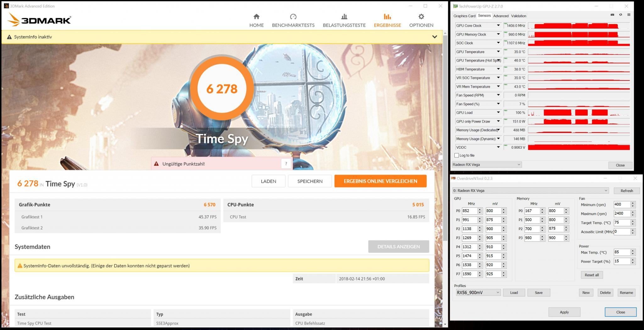Click the 3DMark logo

click(39, 19)
